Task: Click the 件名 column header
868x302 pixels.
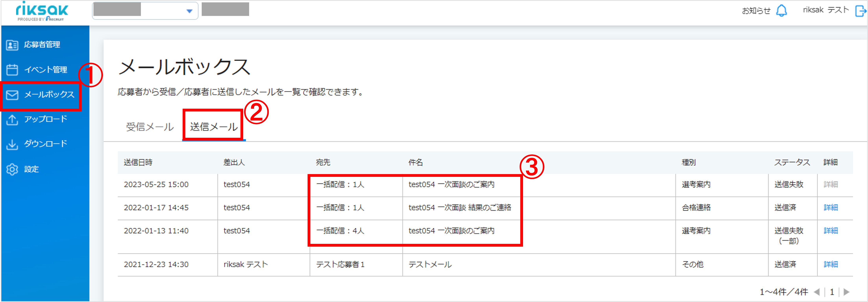Action: 415,162
